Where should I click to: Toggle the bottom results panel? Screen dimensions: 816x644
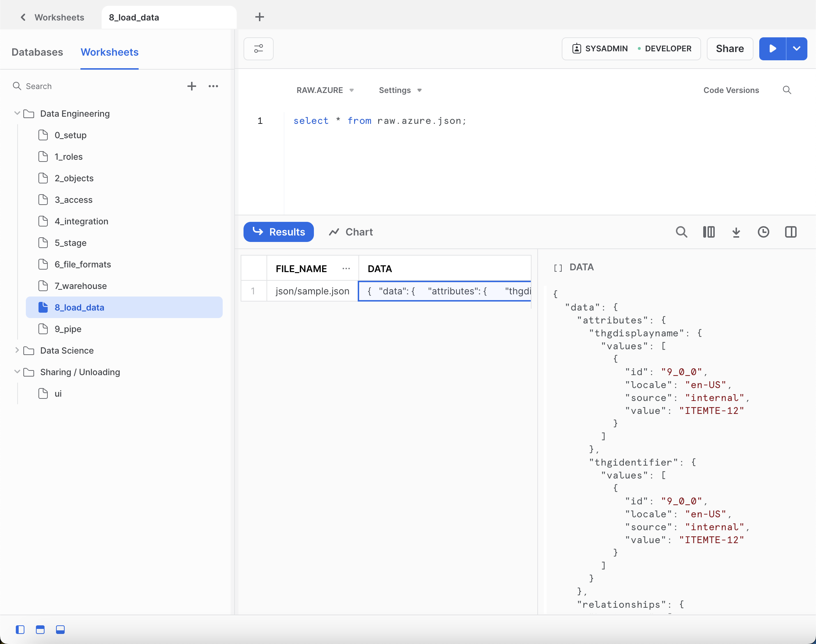pyautogui.click(x=60, y=630)
